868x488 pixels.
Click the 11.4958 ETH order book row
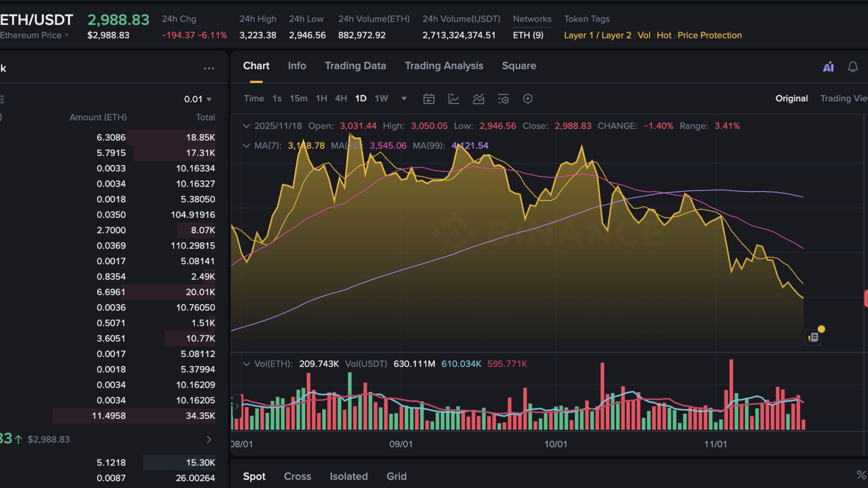pos(134,416)
